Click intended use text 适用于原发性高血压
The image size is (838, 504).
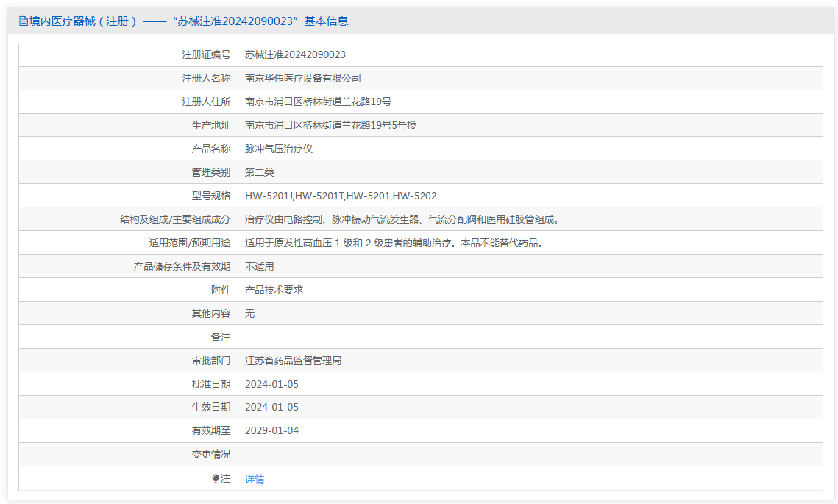click(x=394, y=243)
